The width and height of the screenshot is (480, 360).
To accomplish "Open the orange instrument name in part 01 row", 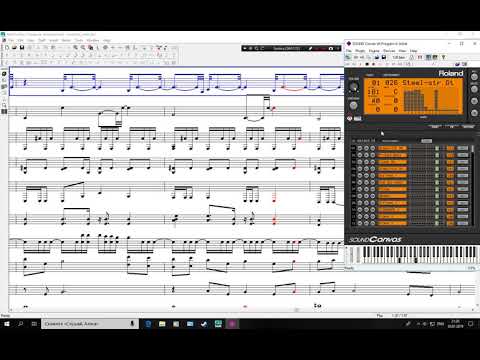I will tap(392, 148).
